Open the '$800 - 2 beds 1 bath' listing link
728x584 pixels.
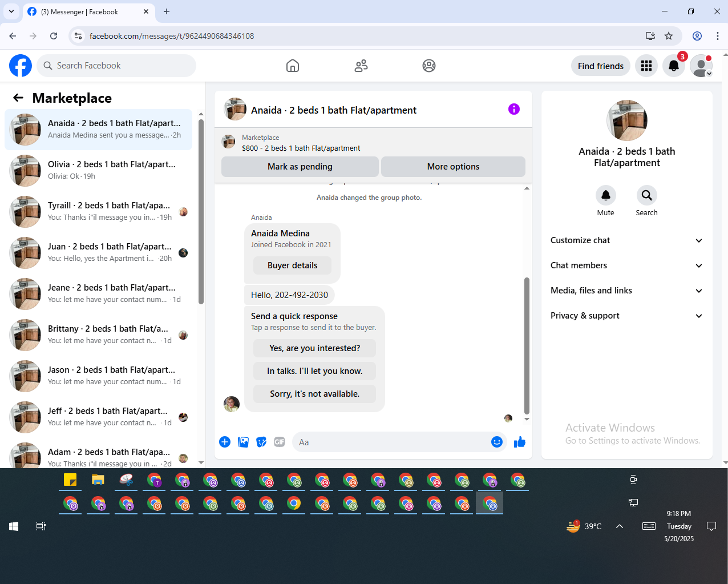pos(301,148)
